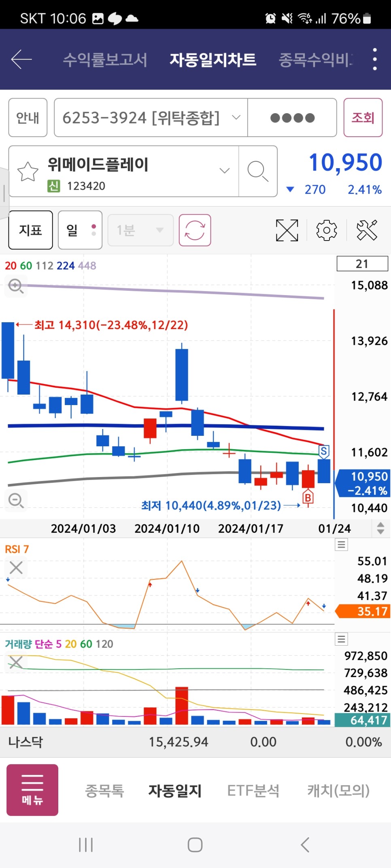This screenshot has width=391, height=868.
Task: Open 종목톡 bottom tab
Action: coord(104,790)
